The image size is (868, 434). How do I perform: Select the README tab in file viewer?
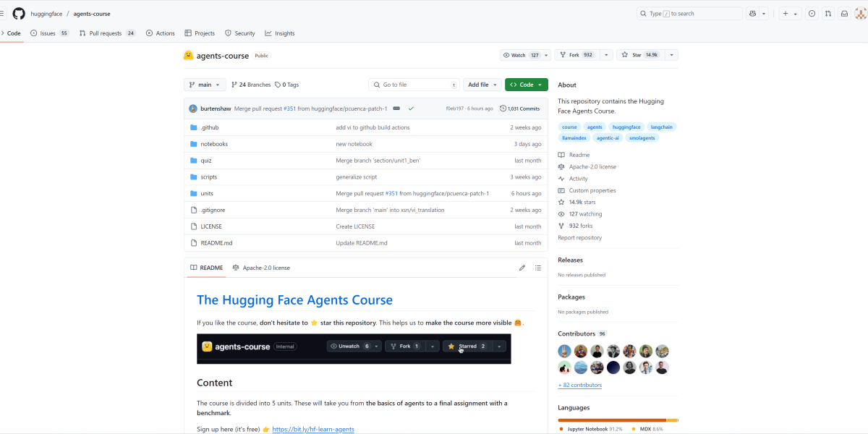tap(206, 268)
